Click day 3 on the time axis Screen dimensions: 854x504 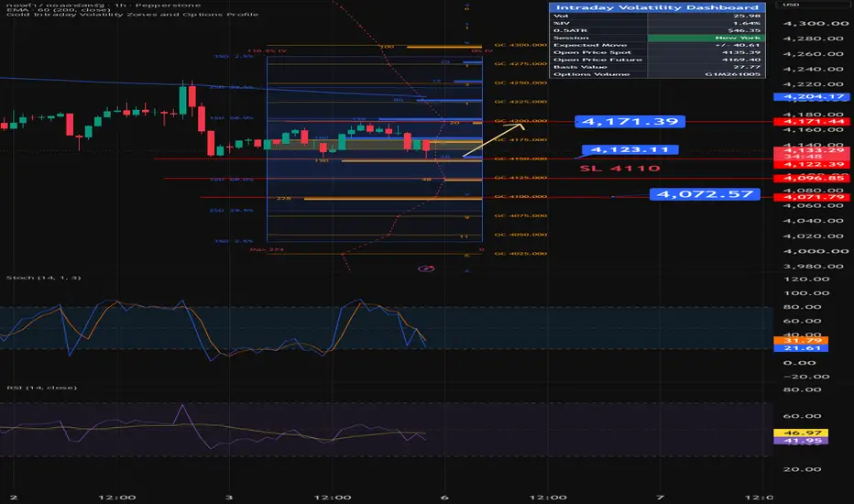(229, 497)
